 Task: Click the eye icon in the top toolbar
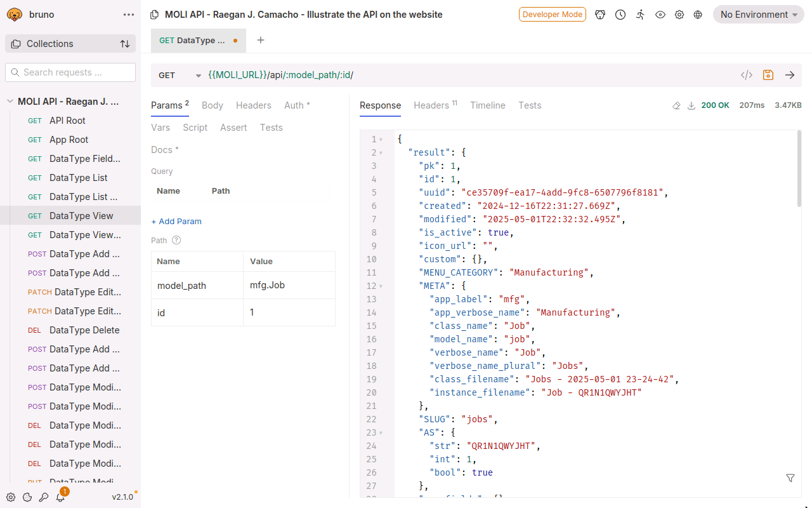click(660, 15)
